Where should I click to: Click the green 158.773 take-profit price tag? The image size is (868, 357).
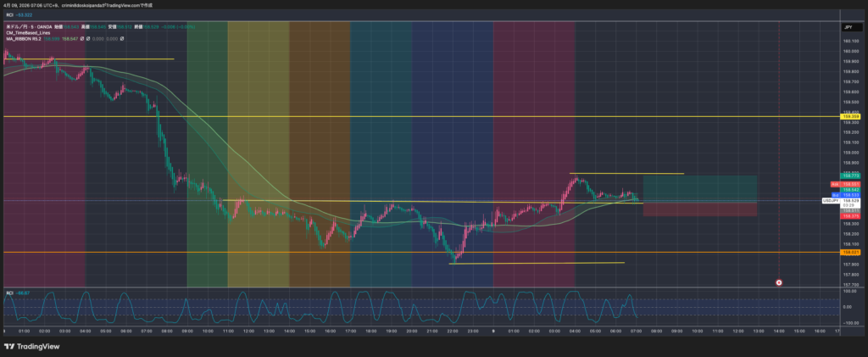[851, 176]
